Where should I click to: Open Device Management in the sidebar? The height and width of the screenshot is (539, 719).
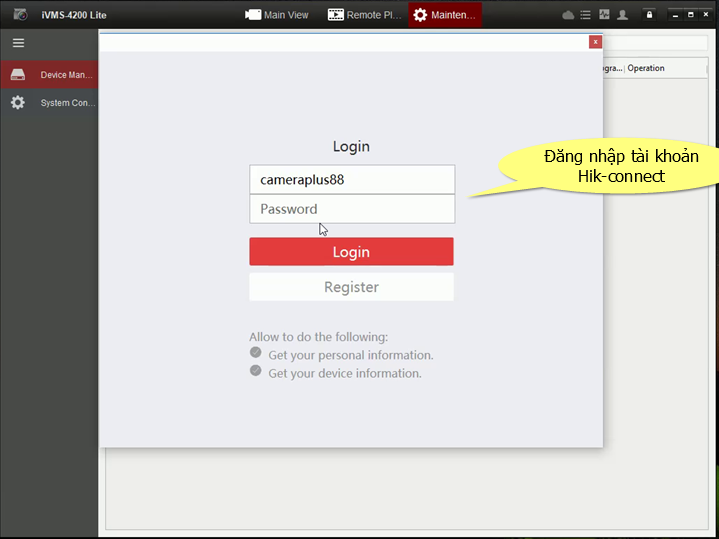(x=49, y=75)
